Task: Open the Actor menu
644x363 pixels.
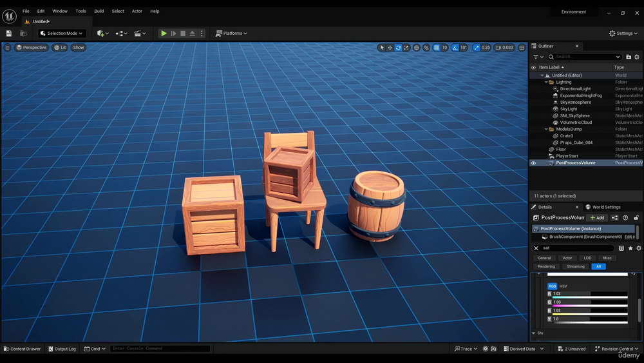Action: click(137, 11)
